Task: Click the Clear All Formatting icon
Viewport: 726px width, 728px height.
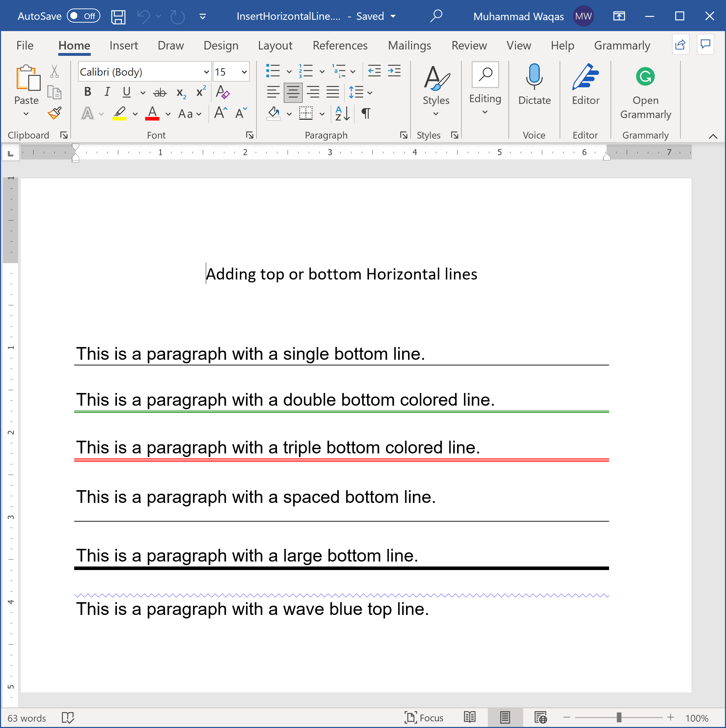Action: (222, 92)
